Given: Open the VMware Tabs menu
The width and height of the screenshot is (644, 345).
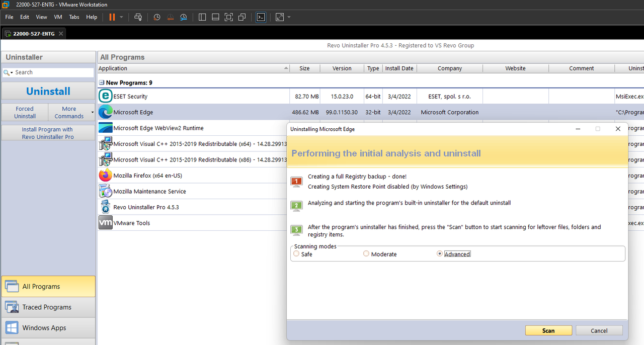Looking at the screenshot, I should 74,17.
